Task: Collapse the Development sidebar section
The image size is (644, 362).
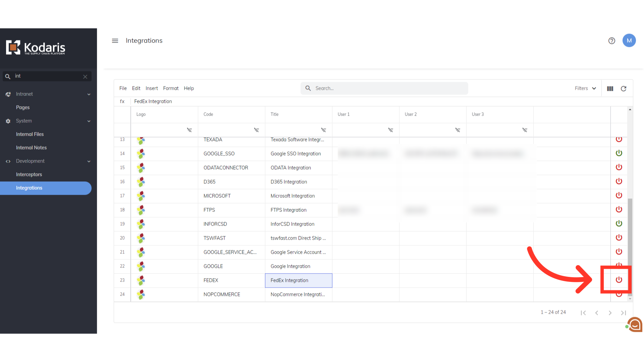Action: pyautogui.click(x=89, y=161)
